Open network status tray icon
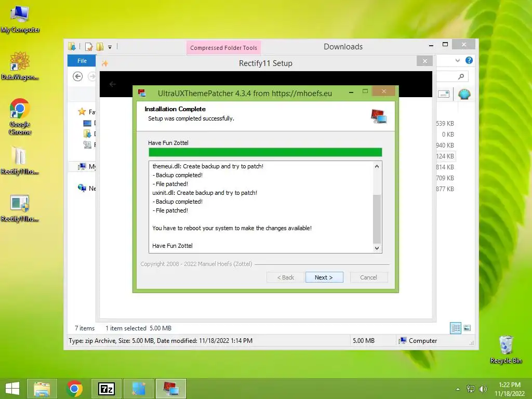 coord(470,389)
